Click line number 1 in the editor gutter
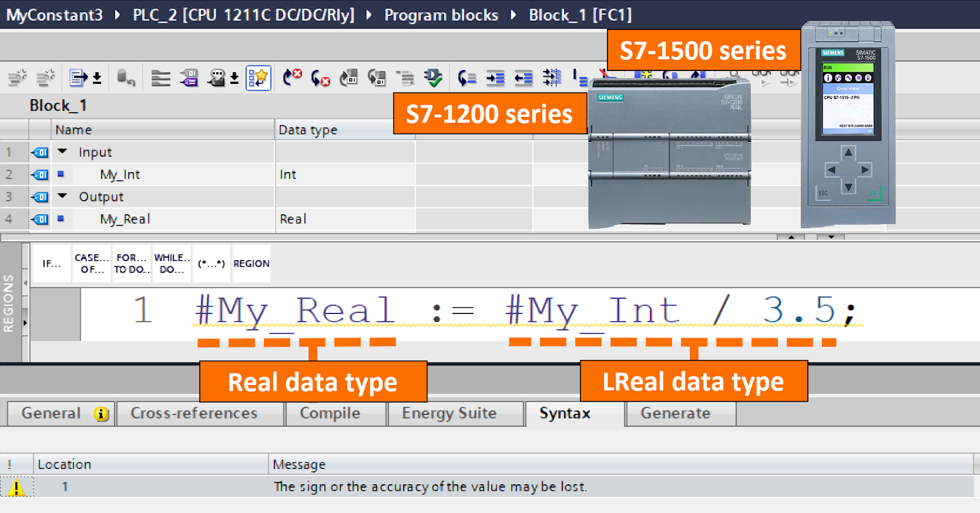Screen dimensions: 980x513 click(142, 310)
